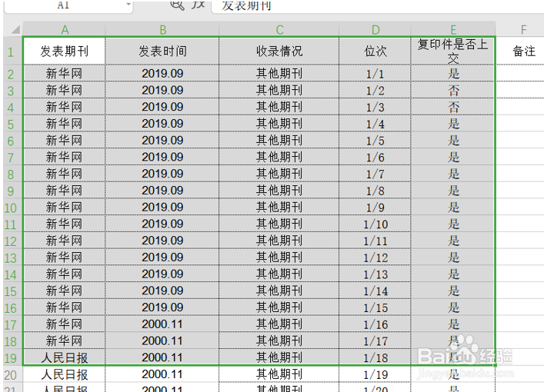Select column D header
The image size is (544, 392).
375,30
